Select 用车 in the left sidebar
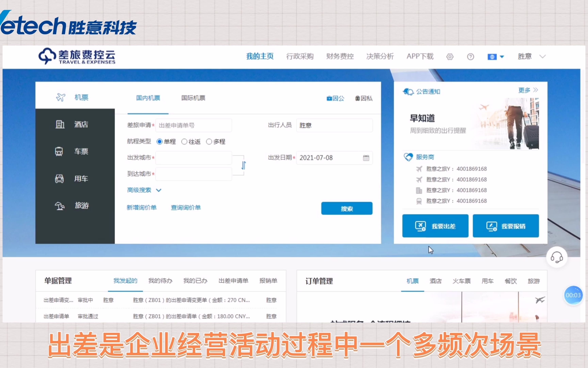This screenshot has width=588, height=368. (75, 179)
